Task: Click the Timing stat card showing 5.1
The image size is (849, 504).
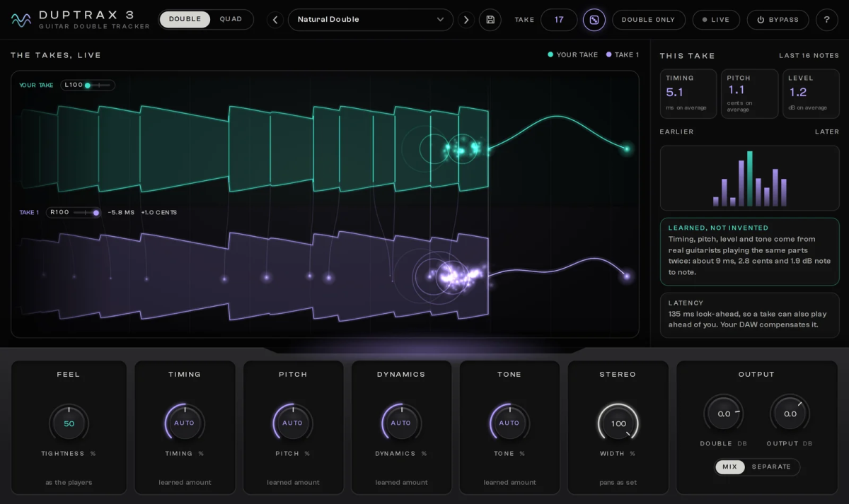Action: (x=688, y=93)
